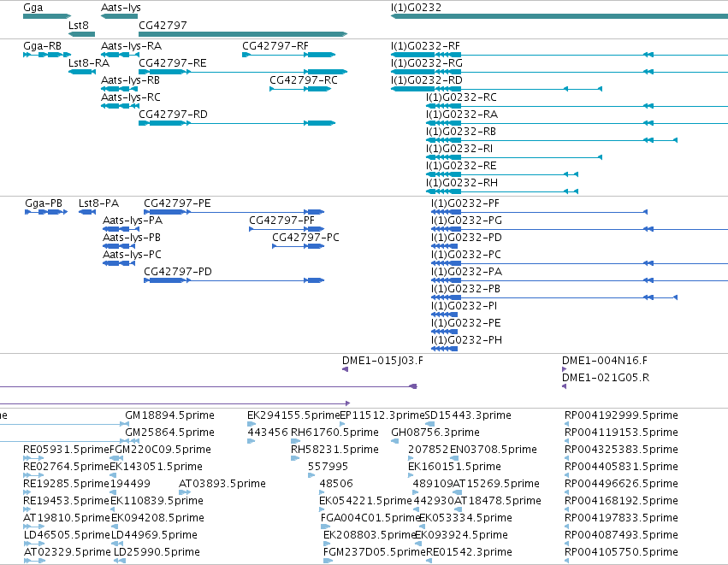The width and height of the screenshot is (728, 565).
Task: Click EST EK110839.5prime label
Action: [x=157, y=501]
